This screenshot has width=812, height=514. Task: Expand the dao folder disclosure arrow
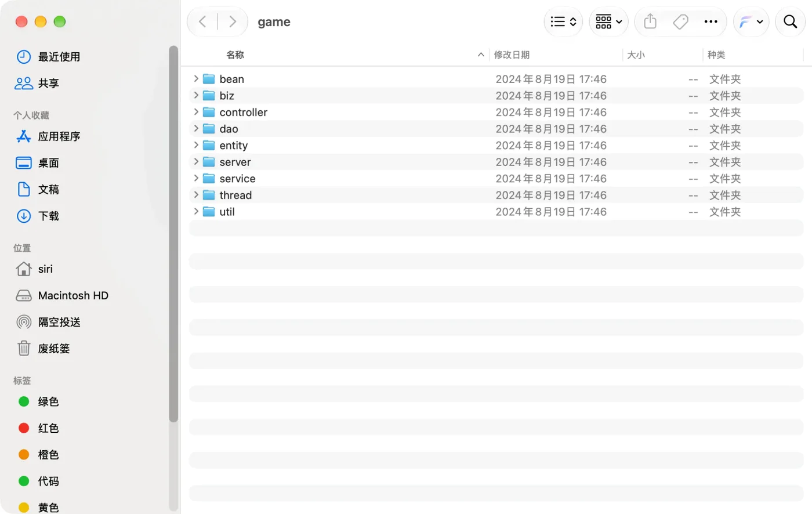196,129
